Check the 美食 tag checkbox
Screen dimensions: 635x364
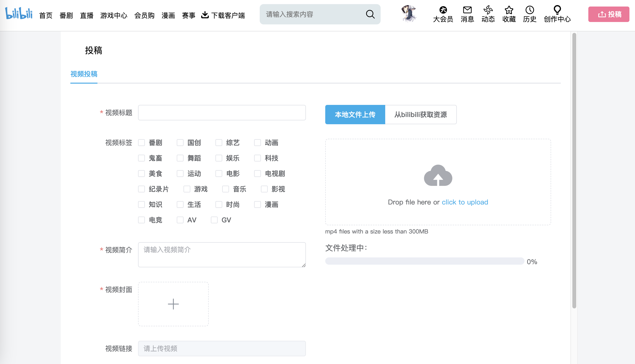click(141, 174)
